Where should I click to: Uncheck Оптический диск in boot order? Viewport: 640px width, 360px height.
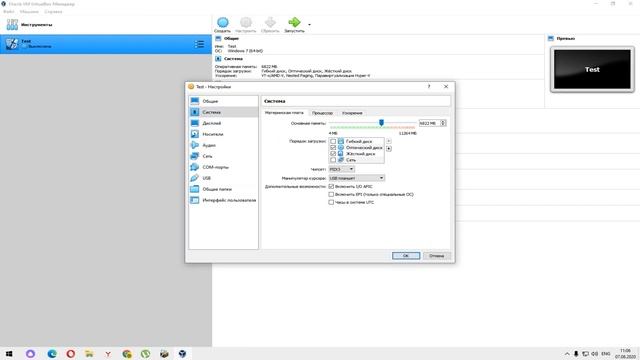tap(333, 147)
